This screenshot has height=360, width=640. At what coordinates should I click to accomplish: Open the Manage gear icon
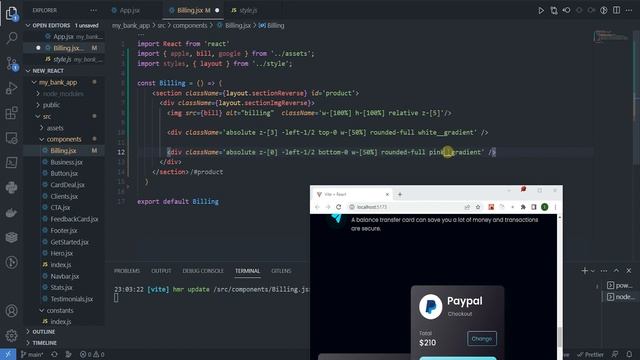(11, 335)
